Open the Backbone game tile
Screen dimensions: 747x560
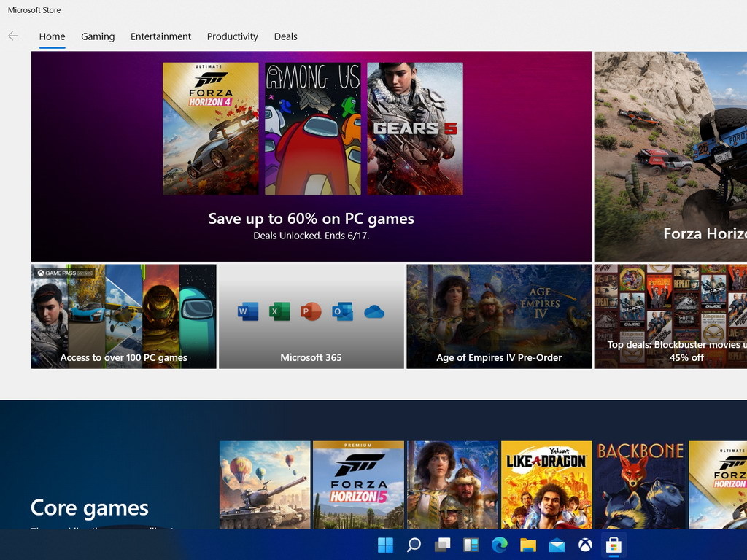(x=640, y=485)
